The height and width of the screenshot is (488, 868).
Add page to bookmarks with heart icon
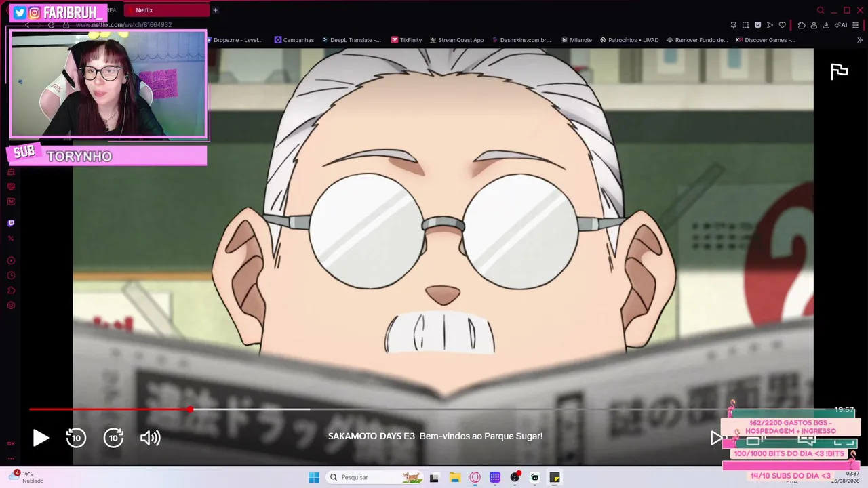782,25
